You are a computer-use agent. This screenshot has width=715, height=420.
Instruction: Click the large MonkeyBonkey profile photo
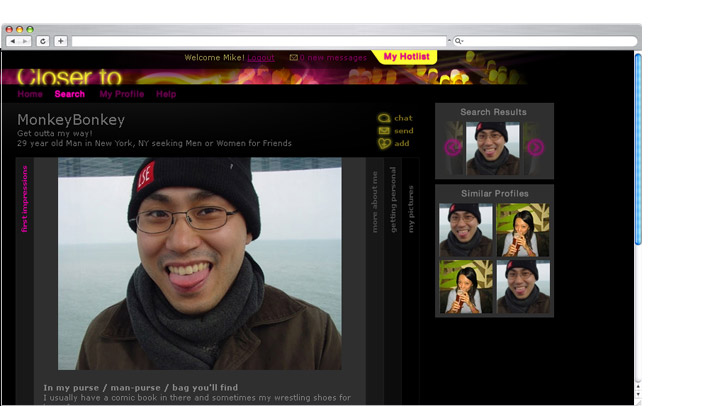point(200,264)
